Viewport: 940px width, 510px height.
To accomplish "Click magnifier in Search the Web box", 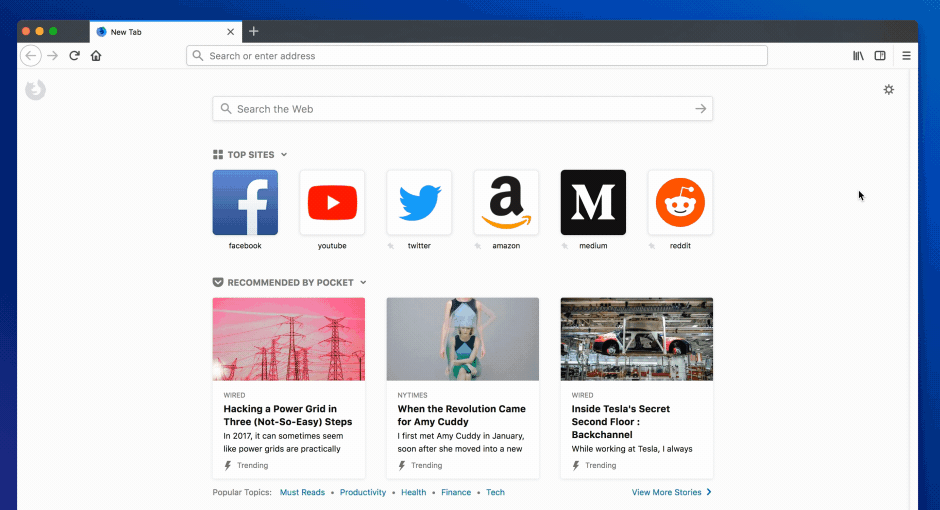I will coord(225,108).
